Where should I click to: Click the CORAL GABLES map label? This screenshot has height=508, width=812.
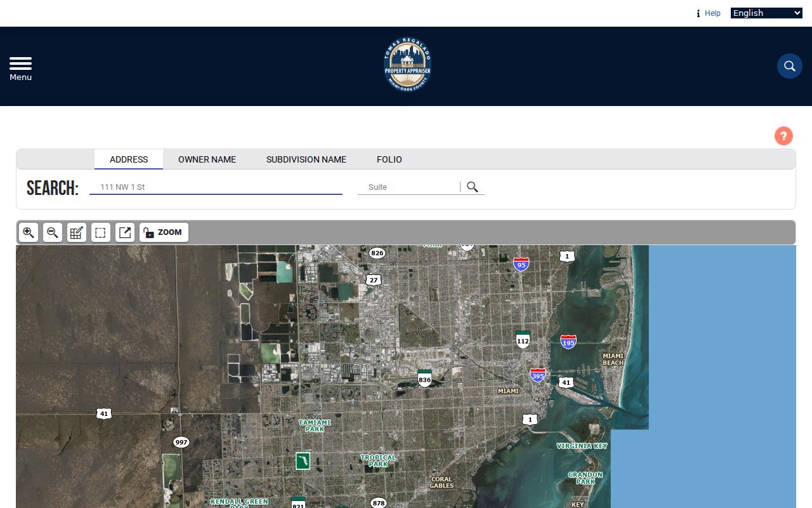442,483
